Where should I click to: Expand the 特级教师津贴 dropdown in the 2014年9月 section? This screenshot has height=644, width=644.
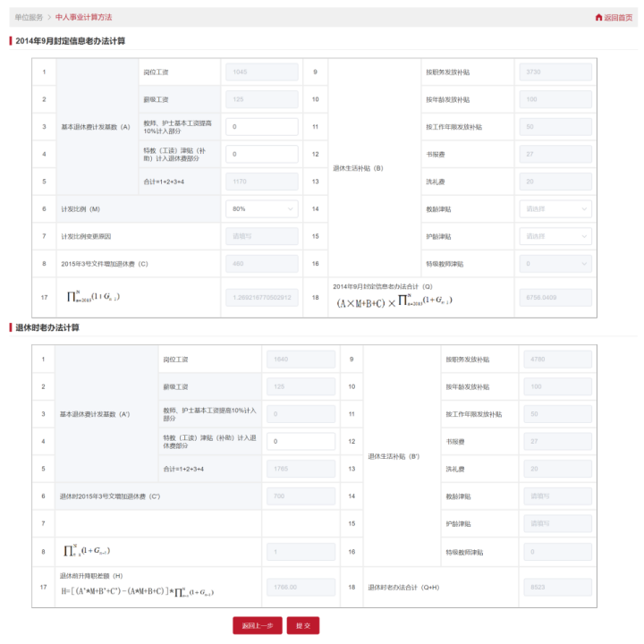(555, 265)
